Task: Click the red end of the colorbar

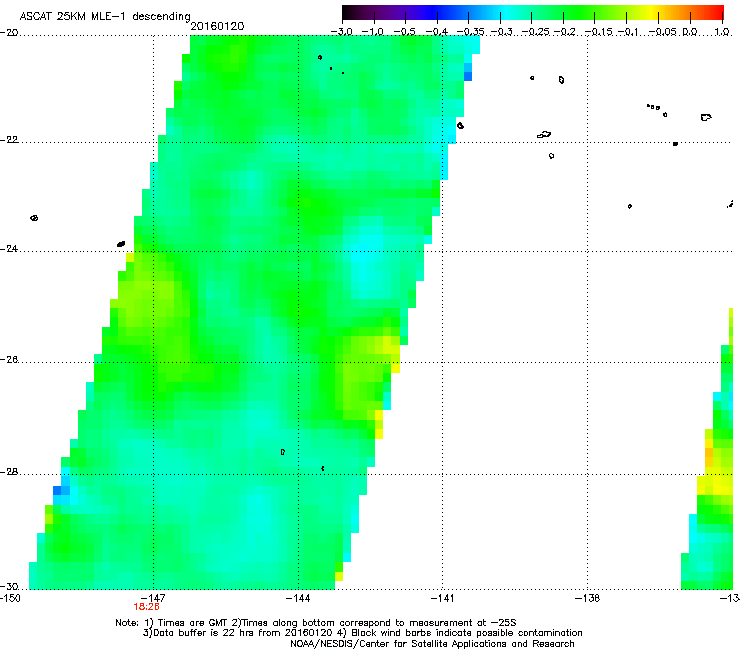Action: [715, 13]
